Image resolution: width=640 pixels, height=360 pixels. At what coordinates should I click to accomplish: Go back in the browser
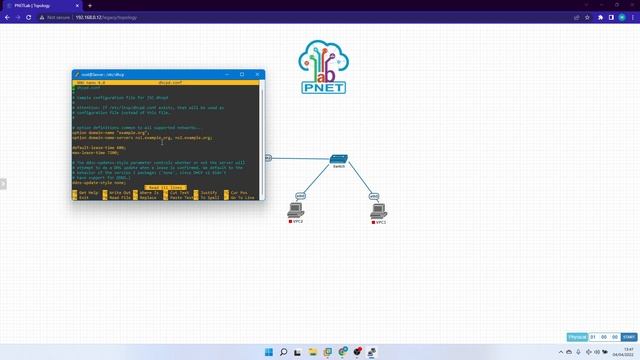coord(7,18)
